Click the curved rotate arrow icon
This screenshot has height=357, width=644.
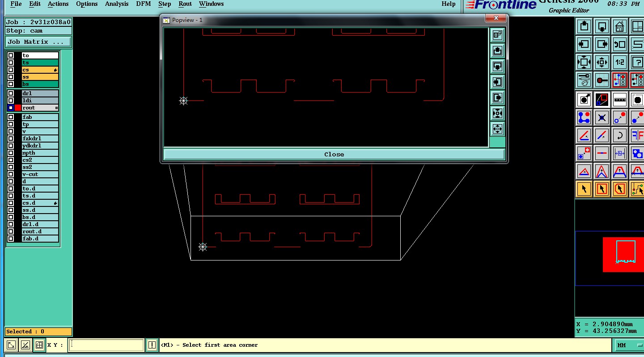tap(619, 135)
